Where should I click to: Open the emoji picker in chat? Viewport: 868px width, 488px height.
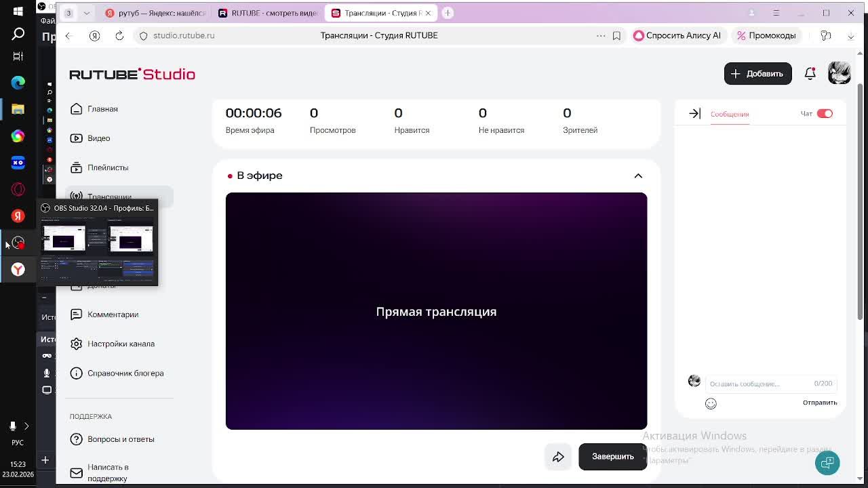coord(711,404)
